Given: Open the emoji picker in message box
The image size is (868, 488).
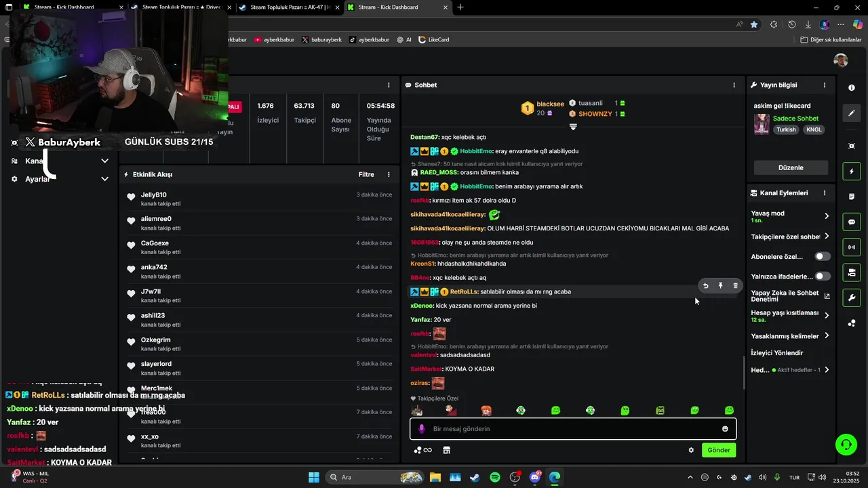Looking at the screenshot, I should [x=725, y=429].
